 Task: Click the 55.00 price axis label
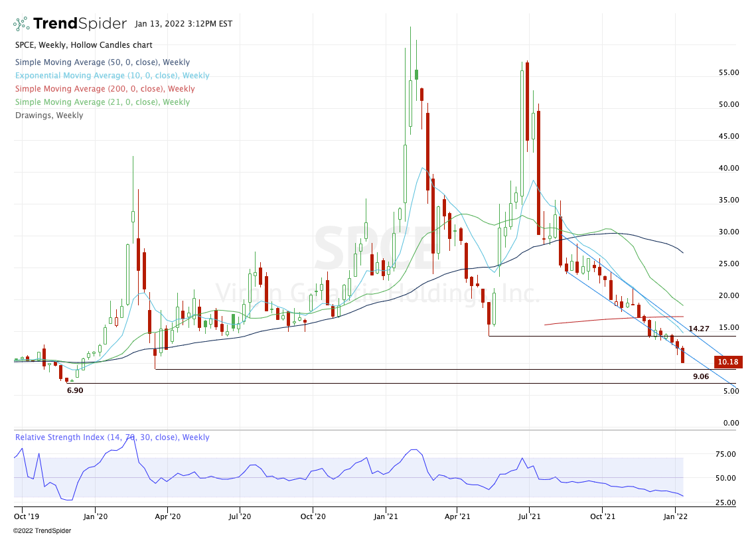pos(729,72)
